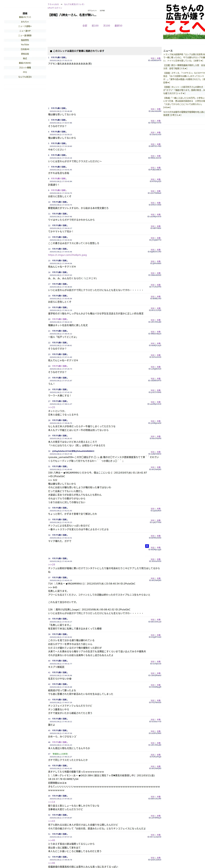Screen dimensions: 205x868
Task: Open the 【青森】一緒に入浴したら30万円 news item
Action: [x=184, y=102]
